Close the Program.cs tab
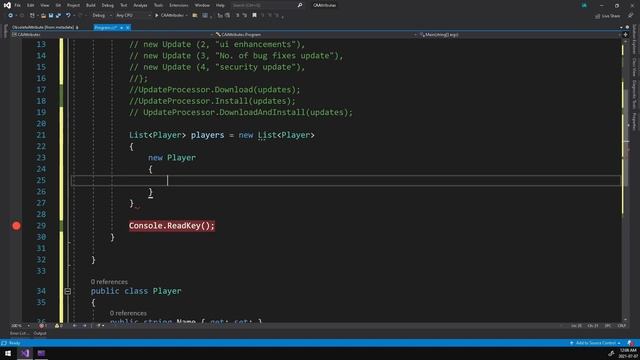Viewport: 640px width, 360px height. [x=128, y=27]
